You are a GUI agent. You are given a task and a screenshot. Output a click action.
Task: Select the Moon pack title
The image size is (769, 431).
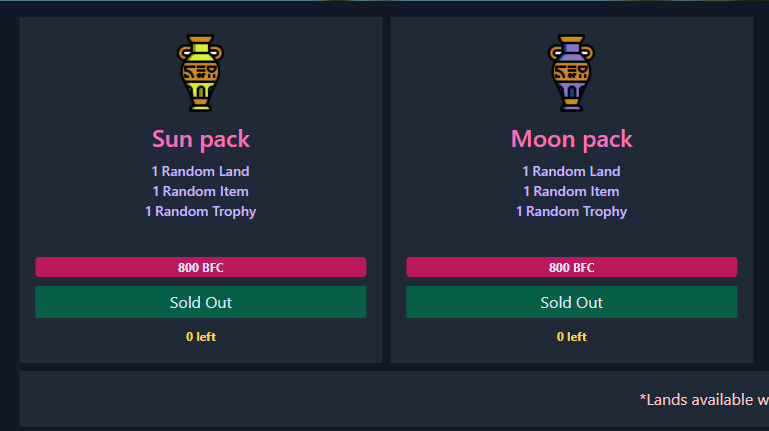[571, 139]
